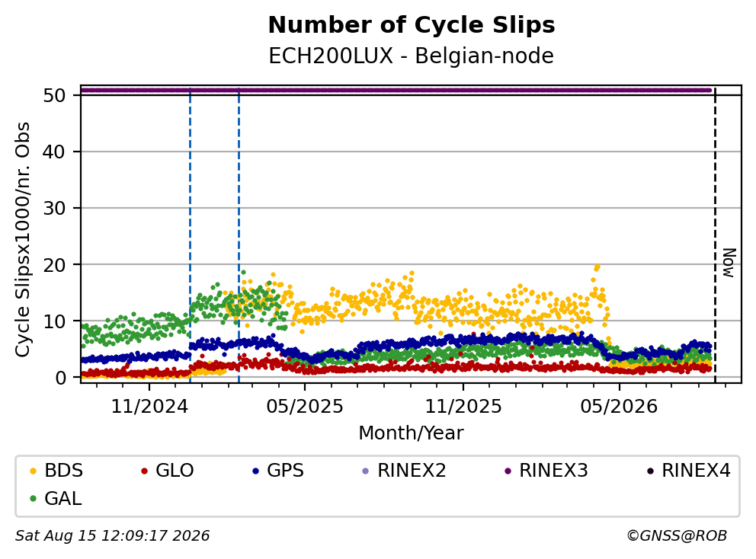This screenshot has height=559, width=756.
Task: Click the ©GNSS@ROB copyright text
Action: click(677, 536)
